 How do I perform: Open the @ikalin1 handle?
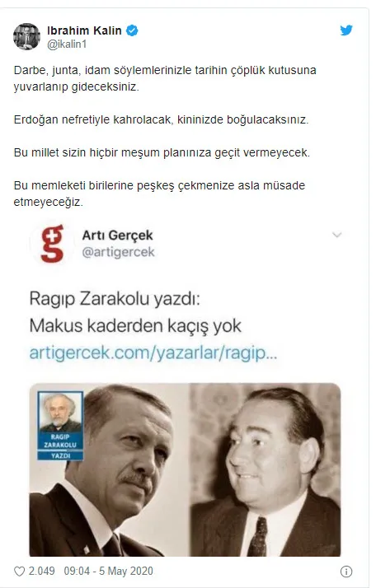coord(67,44)
